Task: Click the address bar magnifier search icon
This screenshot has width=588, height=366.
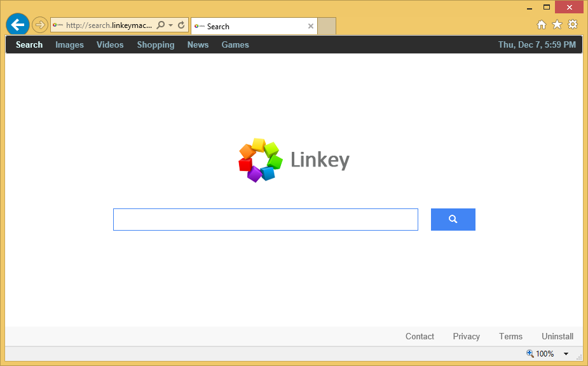Action: pyautogui.click(x=161, y=25)
